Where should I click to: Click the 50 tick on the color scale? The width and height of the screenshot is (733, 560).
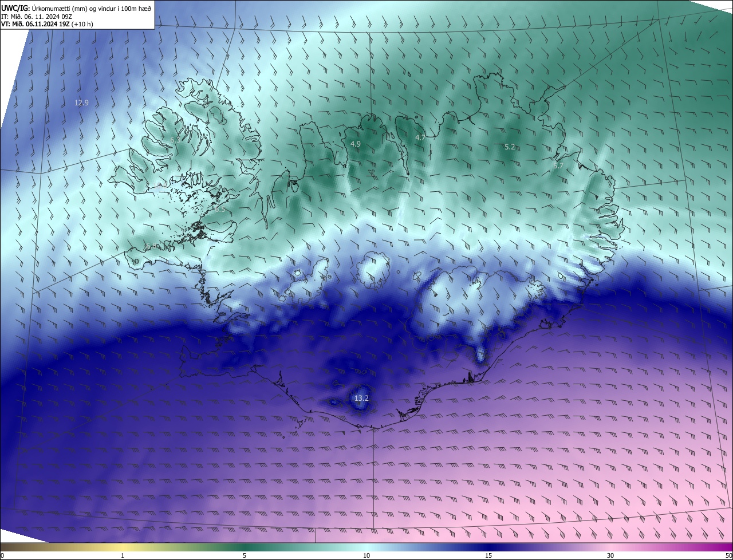[728, 555]
